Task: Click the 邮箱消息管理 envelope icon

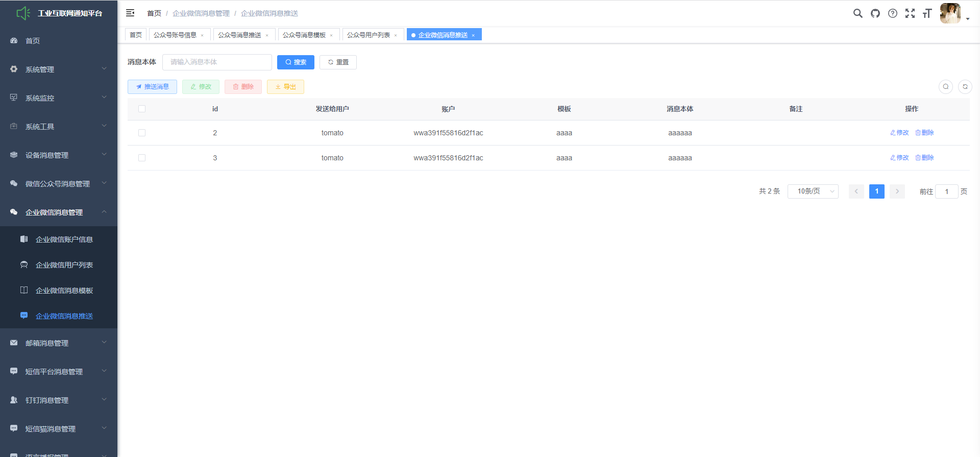Action: (x=14, y=343)
